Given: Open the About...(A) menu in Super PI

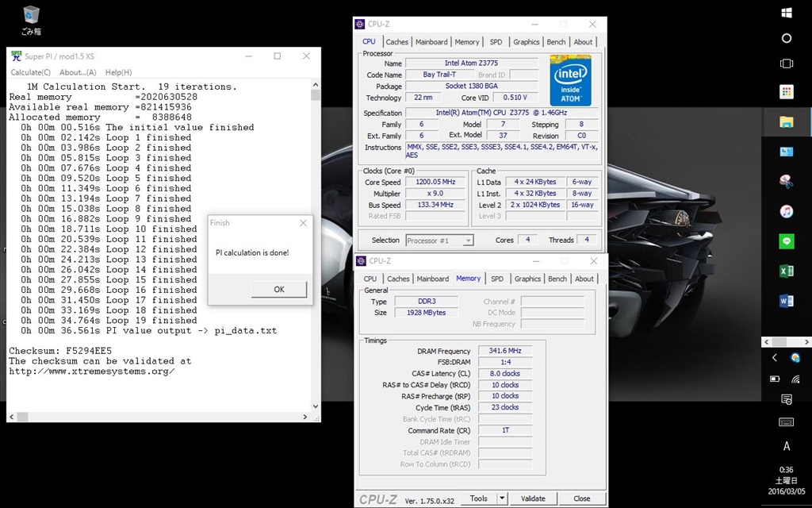Looking at the screenshot, I should 78,72.
